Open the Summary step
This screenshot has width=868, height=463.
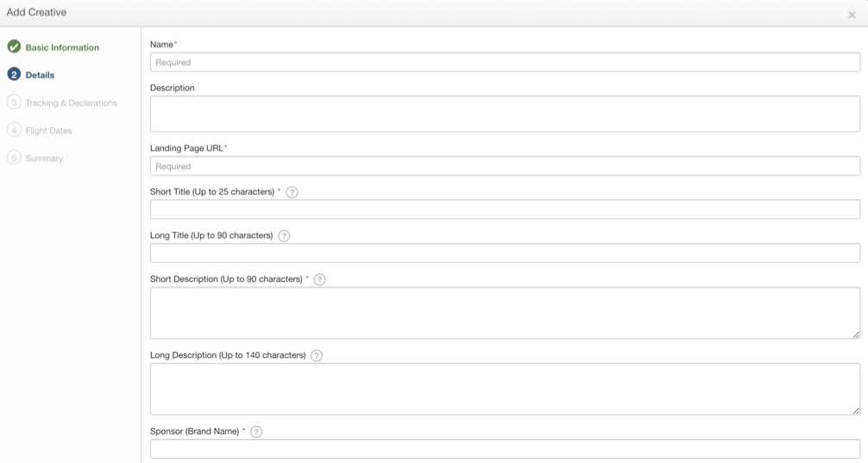pyautogui.click(x=44, y=159)
